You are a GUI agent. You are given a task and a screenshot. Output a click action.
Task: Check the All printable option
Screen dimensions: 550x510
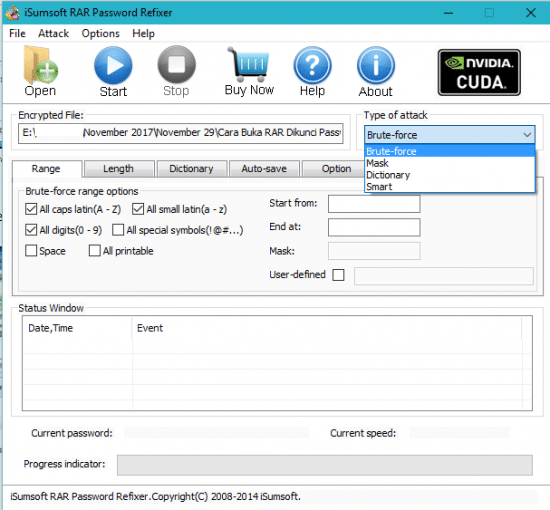[94, 251]
